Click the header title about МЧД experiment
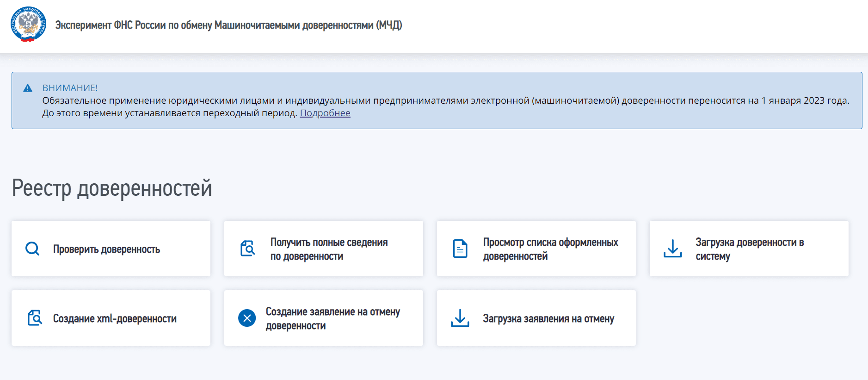The image size is (868, 380). click(x=228, y=25)
